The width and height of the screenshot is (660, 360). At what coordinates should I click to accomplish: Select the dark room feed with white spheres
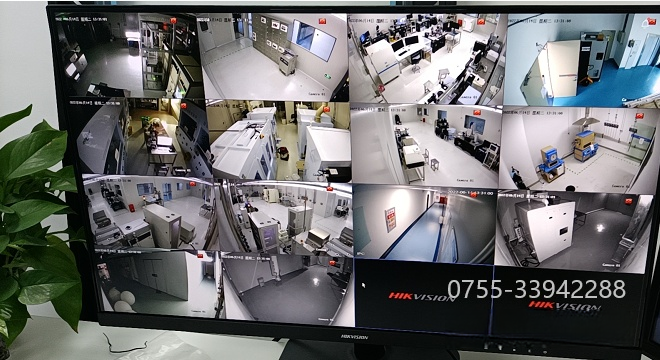(x=157, y=283)
